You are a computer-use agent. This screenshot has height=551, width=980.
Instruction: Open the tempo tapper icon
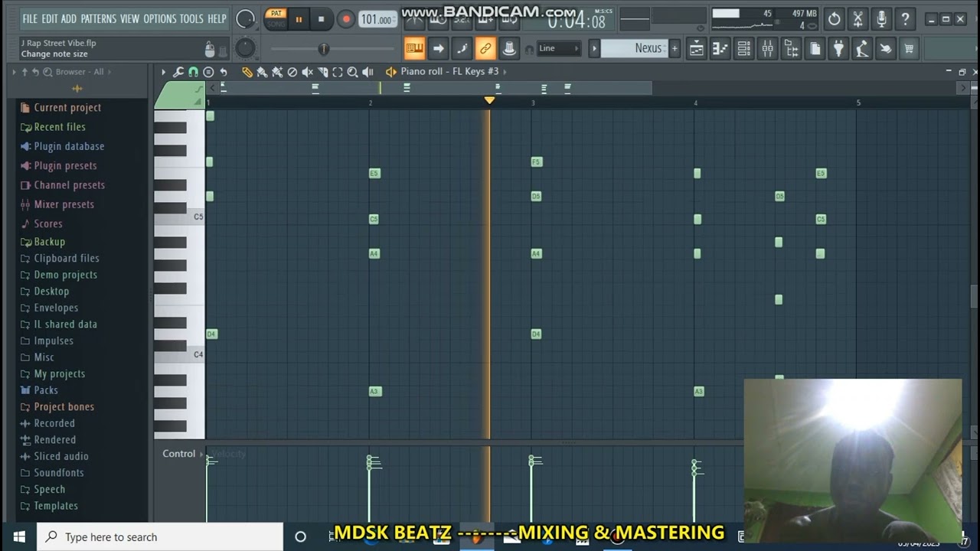(862, 48)
